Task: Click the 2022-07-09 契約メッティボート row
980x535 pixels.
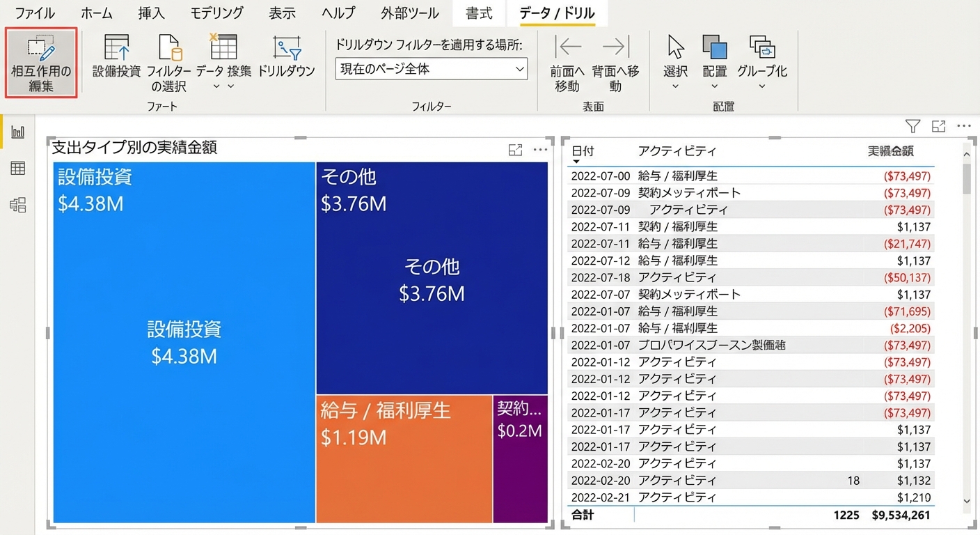Action: point(750,193)
